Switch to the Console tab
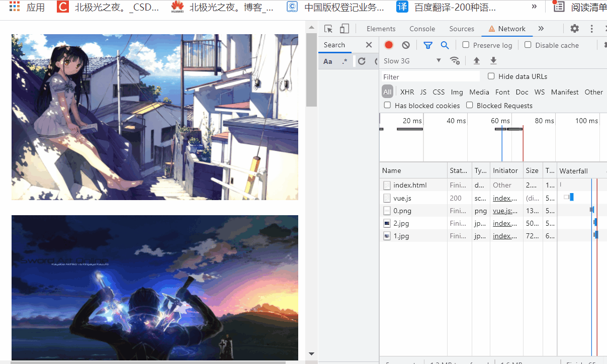This screenshot has height=364, width=607. coord(422,28)
